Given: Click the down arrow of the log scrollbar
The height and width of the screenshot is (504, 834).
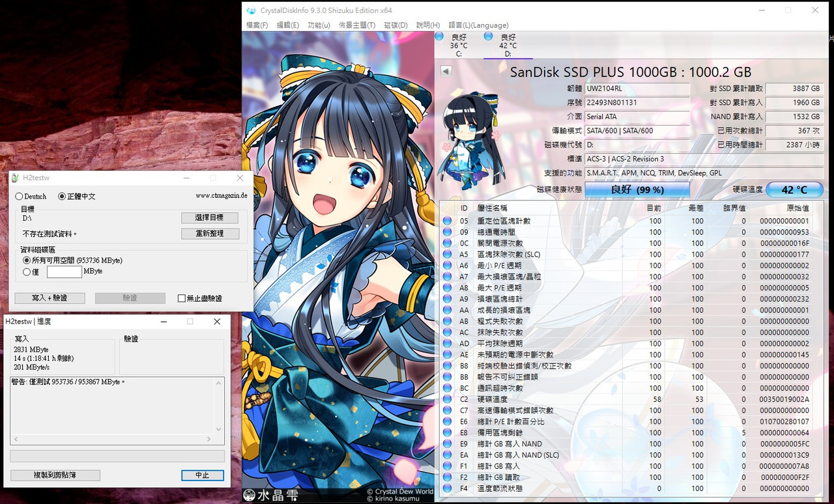Looking at the screenshot, I should [219, 428].
